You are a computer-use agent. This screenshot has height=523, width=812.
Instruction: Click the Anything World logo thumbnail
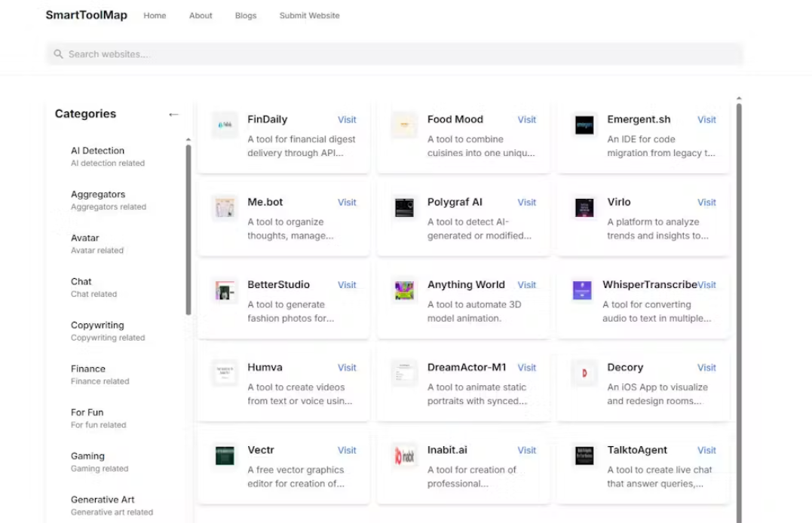pyautogui.click(x=404, y=290)
